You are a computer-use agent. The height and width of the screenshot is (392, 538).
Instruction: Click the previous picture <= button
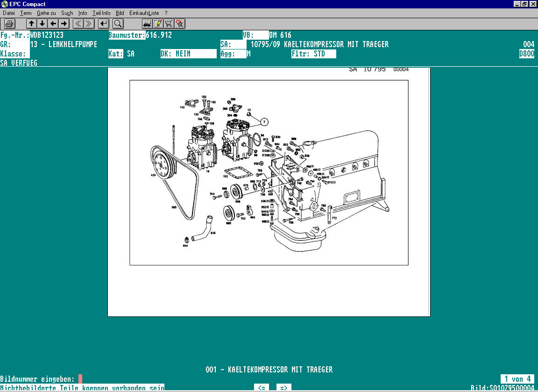point(262,388)
